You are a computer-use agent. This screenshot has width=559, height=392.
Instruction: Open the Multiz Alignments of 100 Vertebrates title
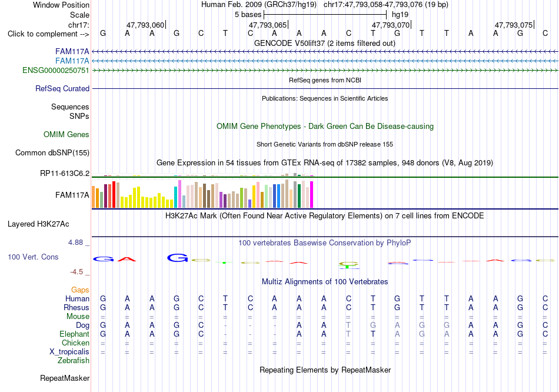[x=325, y=281]
